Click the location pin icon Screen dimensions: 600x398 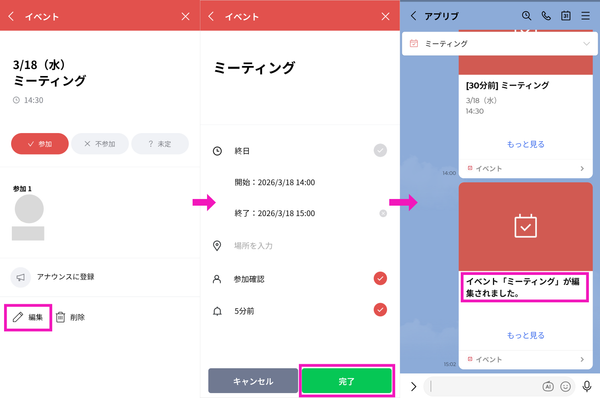tap(217, 246)
